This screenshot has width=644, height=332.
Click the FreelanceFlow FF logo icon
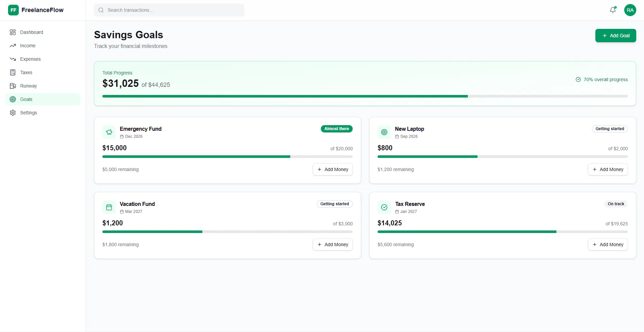point(13,10)
